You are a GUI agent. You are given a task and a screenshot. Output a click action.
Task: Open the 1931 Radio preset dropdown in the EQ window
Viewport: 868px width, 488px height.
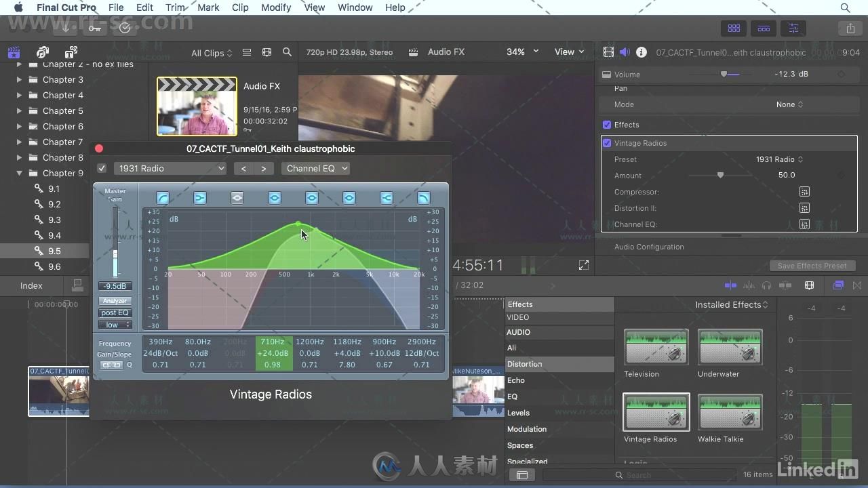click(170, 168)
